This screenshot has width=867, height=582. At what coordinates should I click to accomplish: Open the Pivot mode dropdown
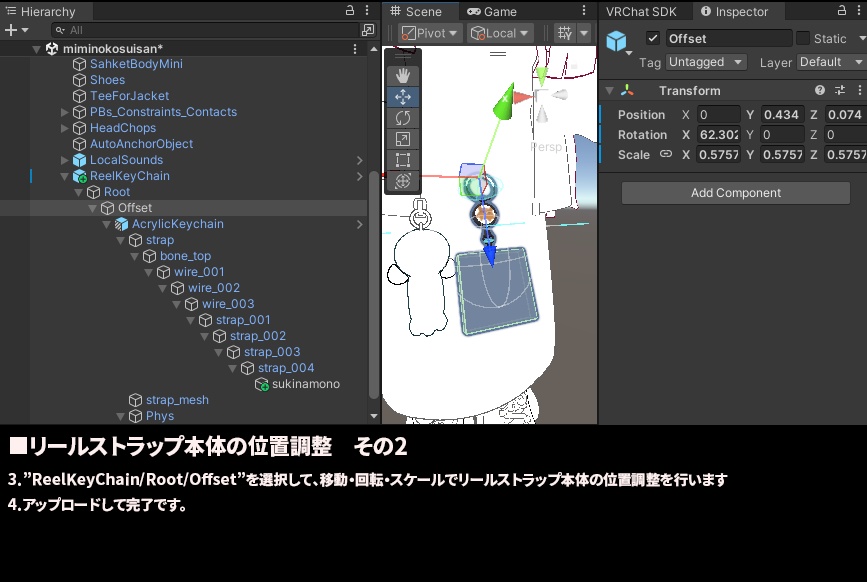tap(428, 32)
